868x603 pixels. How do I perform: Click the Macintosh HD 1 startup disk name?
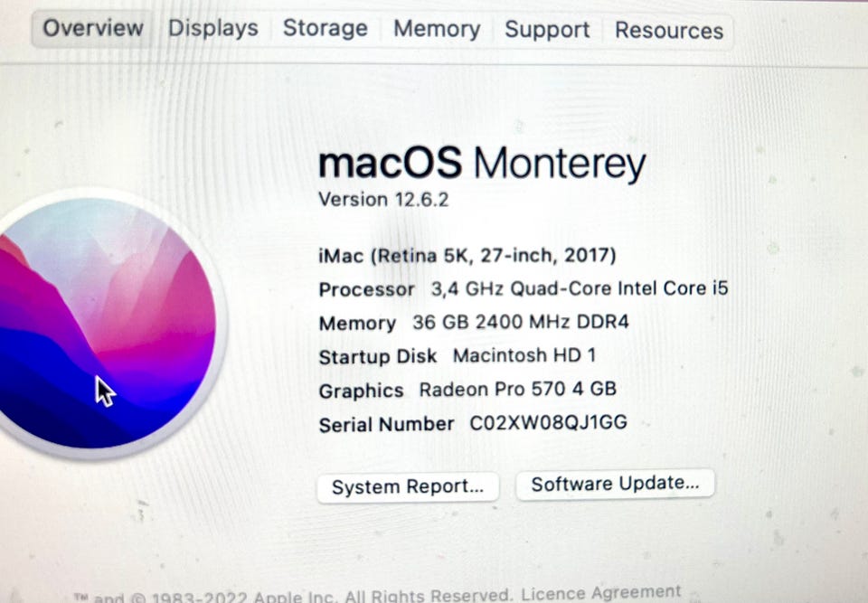[x=524, y=355]
